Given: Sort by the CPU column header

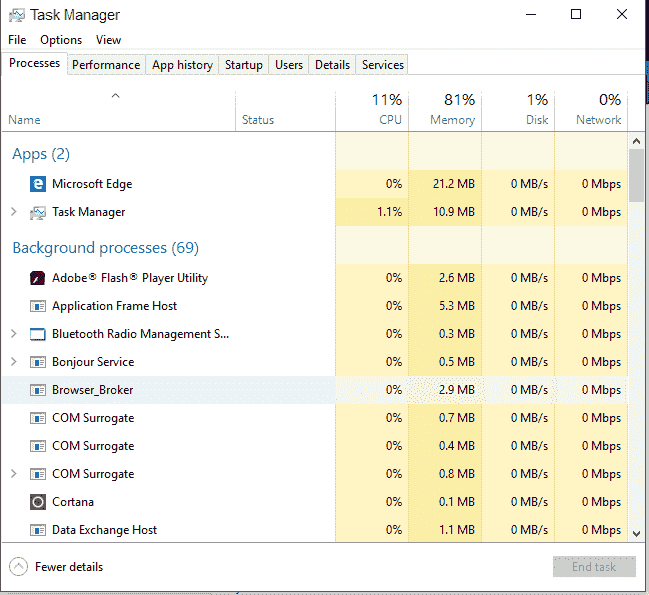Looking at the screenshot, I should pyautogui.click(x=390, y=120).
